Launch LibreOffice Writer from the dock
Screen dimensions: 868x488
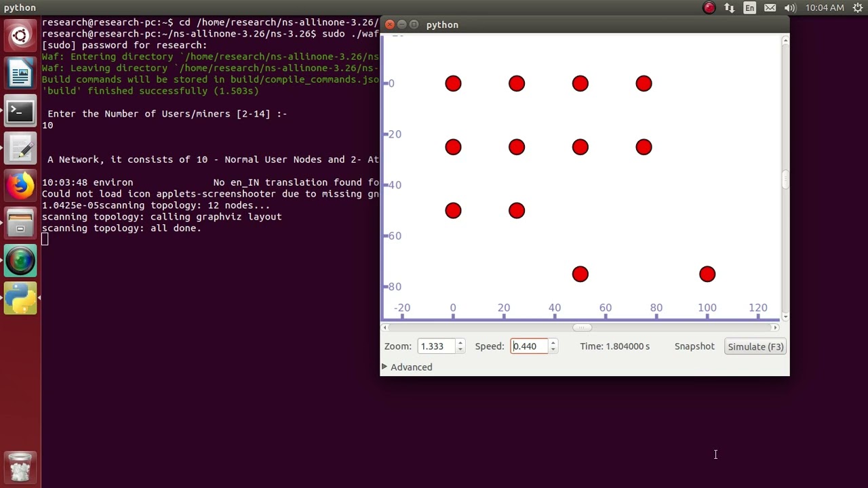click(20, 73)
